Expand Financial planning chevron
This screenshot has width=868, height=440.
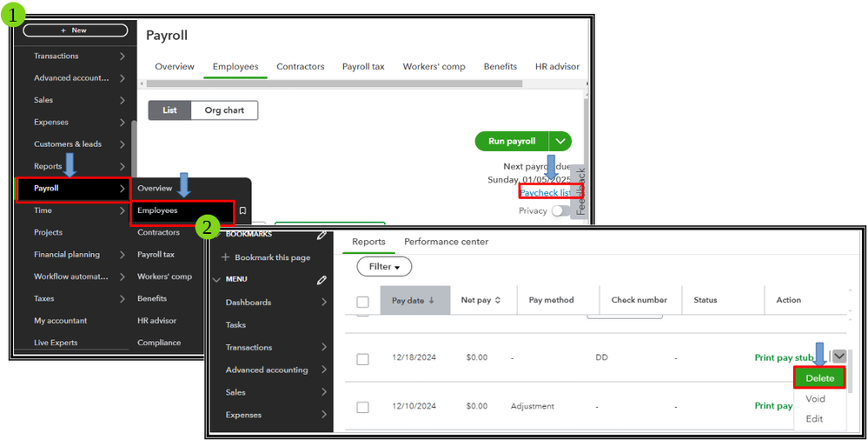point(123,255)
